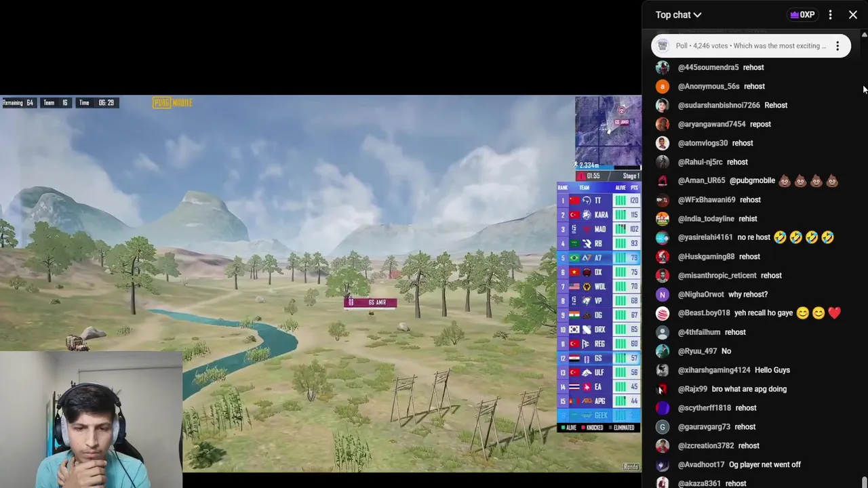Click the chat scrollbar up arrow
Image resolution: width=868 pixels, height=488 pixels.
[864, 35]
